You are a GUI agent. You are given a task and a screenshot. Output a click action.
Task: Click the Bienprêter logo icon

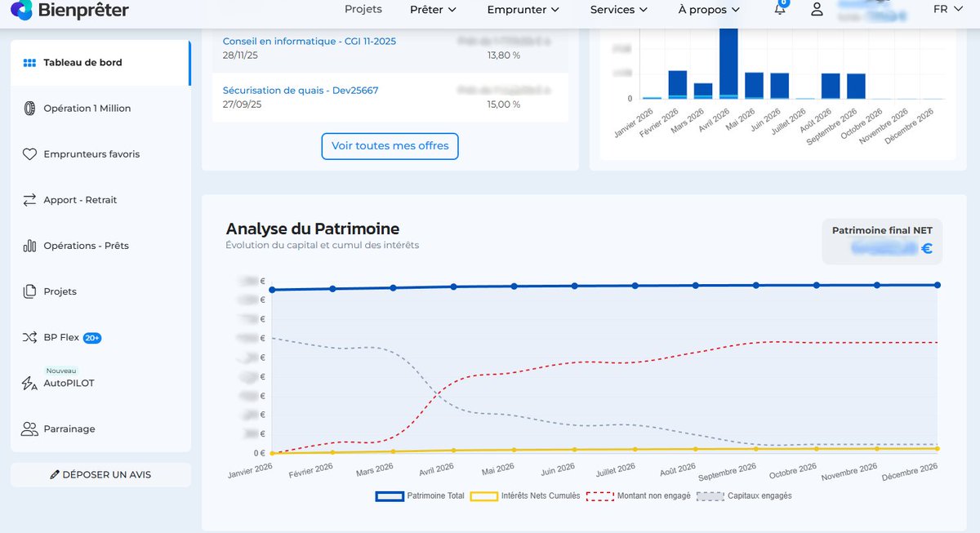[x=21, y=10]
